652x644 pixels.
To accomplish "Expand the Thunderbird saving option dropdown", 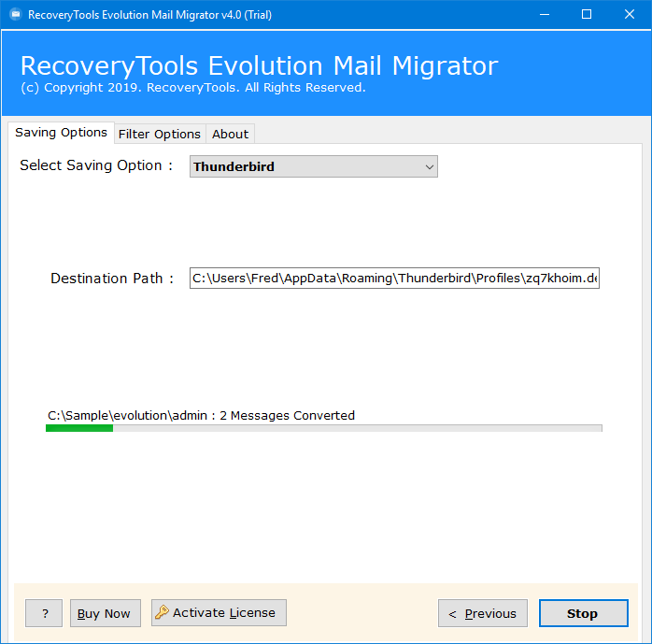I will click(314, 166).
